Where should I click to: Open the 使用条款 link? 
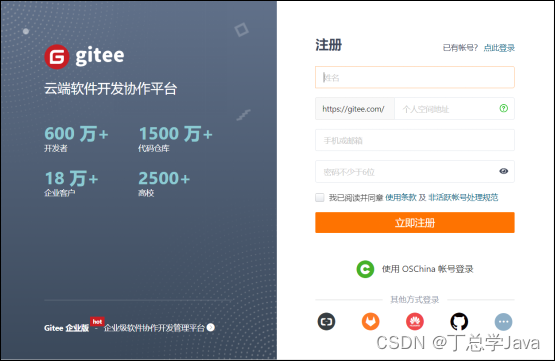pyautogui.click(x=401, y=197)
